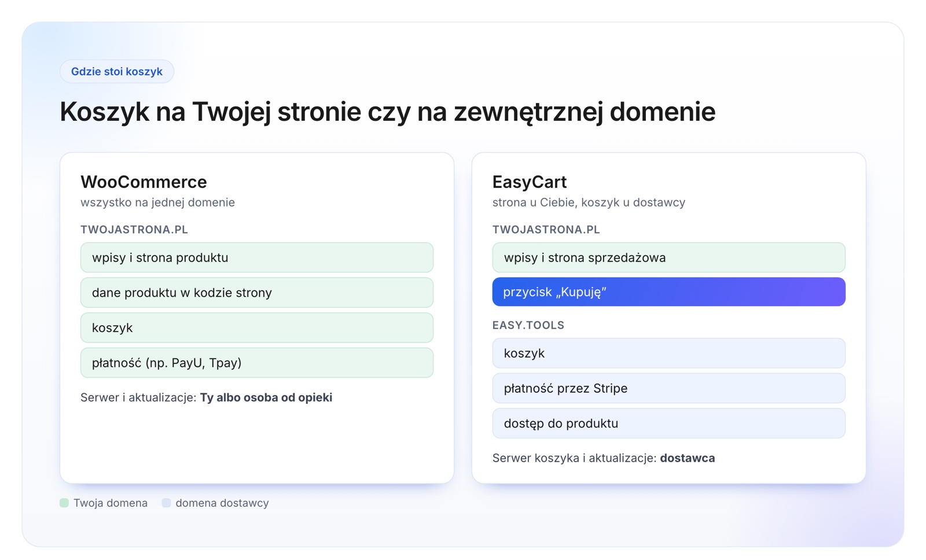The height and width of the screenshot is (560, 926).
Task: Click the WooCommerce "koszyk" row
Action: [257, 328]
